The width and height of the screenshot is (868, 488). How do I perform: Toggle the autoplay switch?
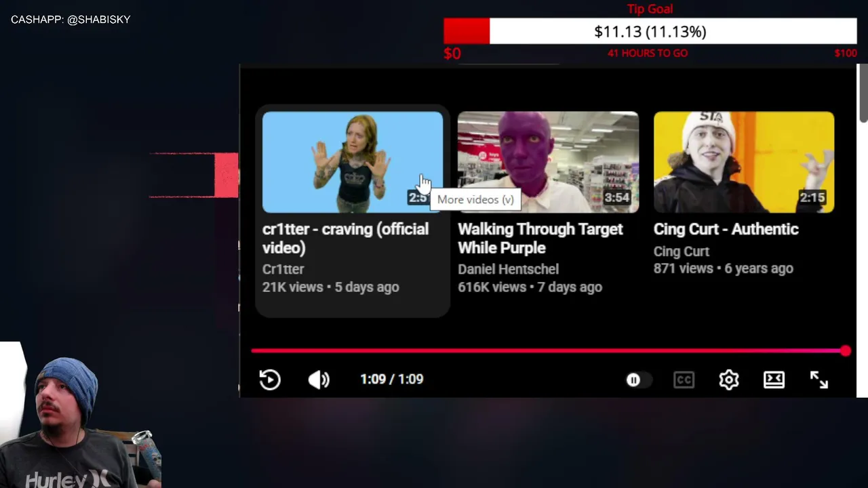point(637,380)
